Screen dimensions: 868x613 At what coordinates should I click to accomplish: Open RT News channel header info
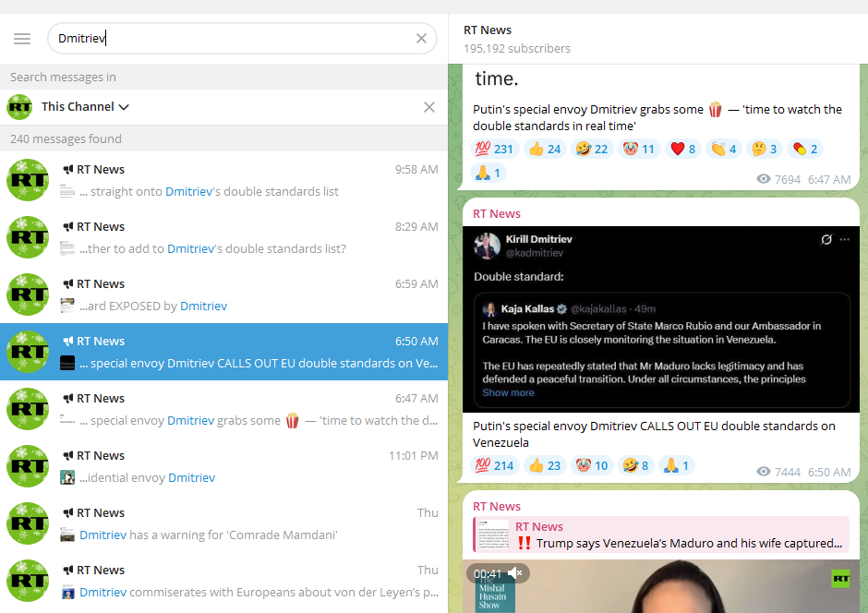coord(657,39)
